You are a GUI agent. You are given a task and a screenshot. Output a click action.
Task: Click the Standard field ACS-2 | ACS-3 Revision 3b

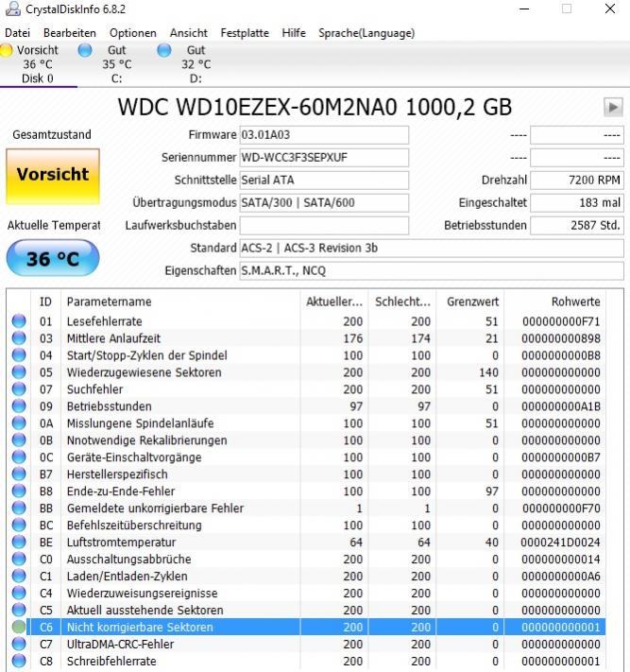432,249
